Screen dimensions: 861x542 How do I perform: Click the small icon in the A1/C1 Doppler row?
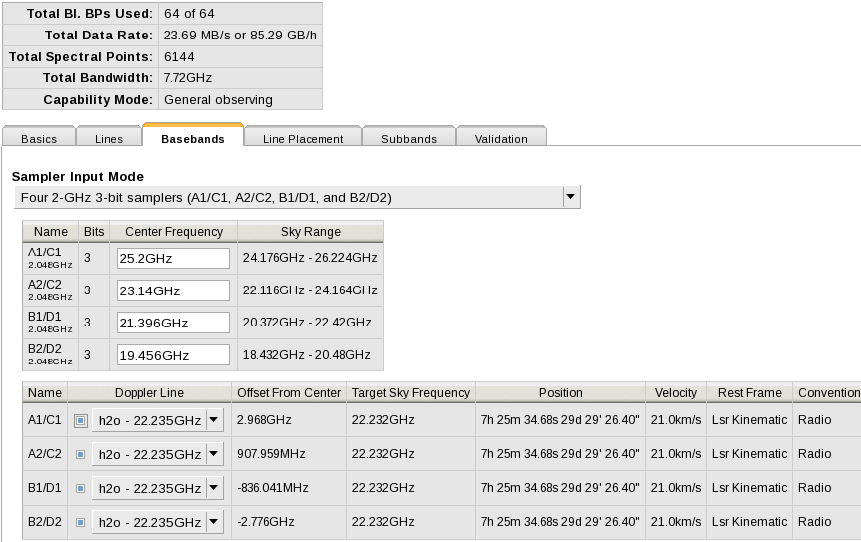pyautogui.click(x=80, y=420)
